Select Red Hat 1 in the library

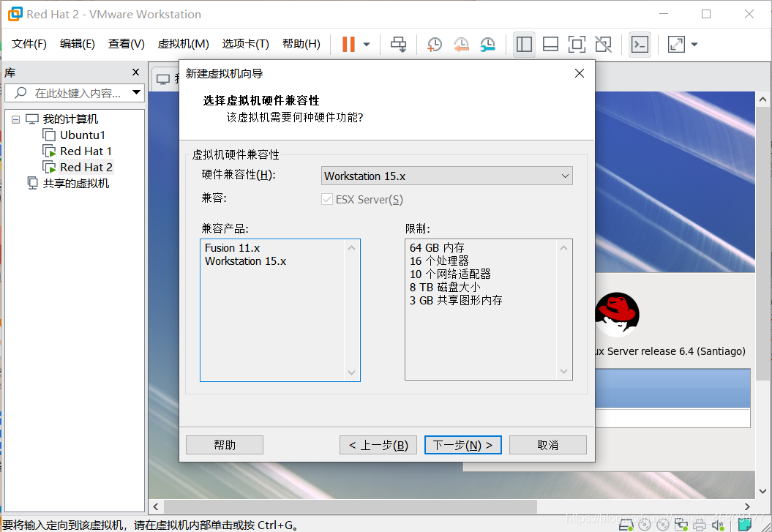[86, 151]
